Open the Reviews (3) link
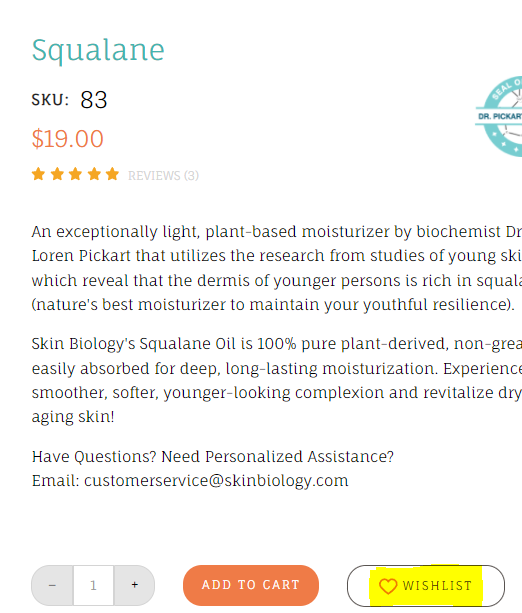This screenshot has height=613, width=522. click(163, 176)
